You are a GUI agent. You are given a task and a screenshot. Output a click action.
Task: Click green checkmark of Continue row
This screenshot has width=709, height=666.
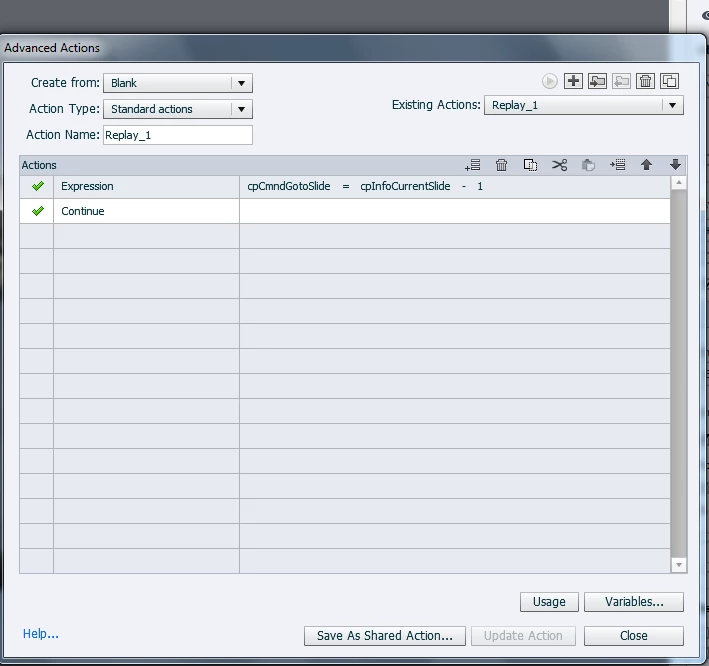click(x=38, y=211)
